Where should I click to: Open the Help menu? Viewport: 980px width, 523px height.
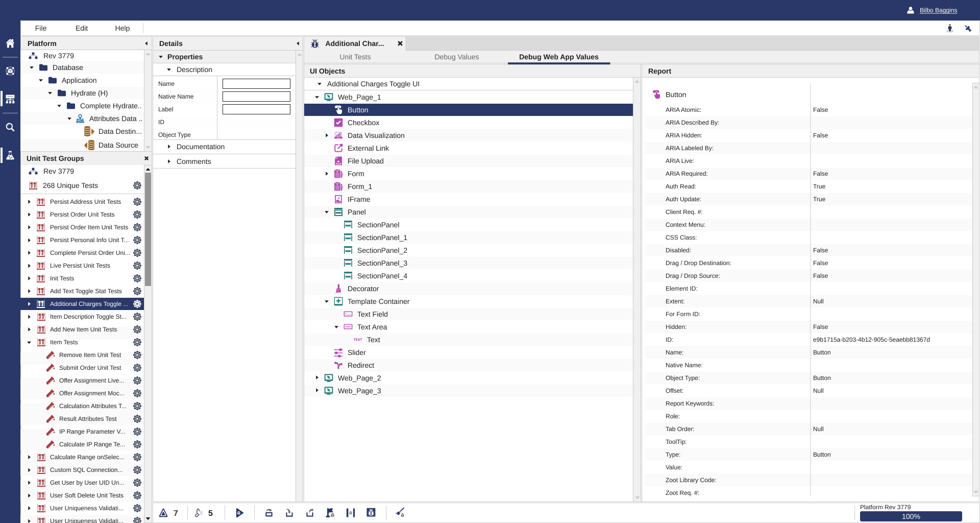122,28
